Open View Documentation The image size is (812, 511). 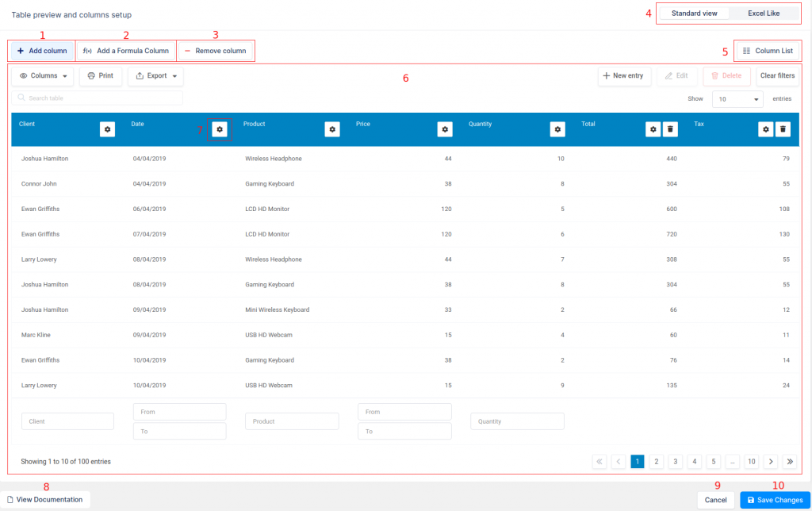click(46, 499)
